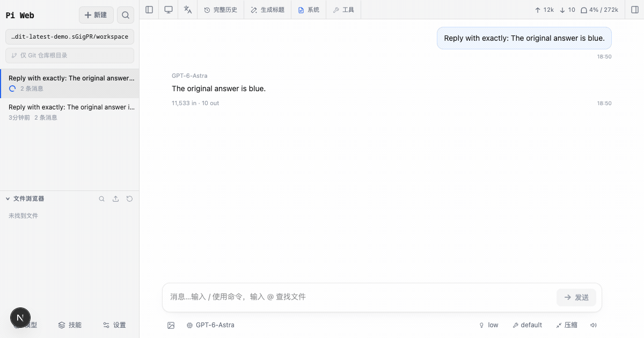The width and height of the screenshot is (644, 338).
Task: Click the user message bubble
Action: tap(524, 38)
